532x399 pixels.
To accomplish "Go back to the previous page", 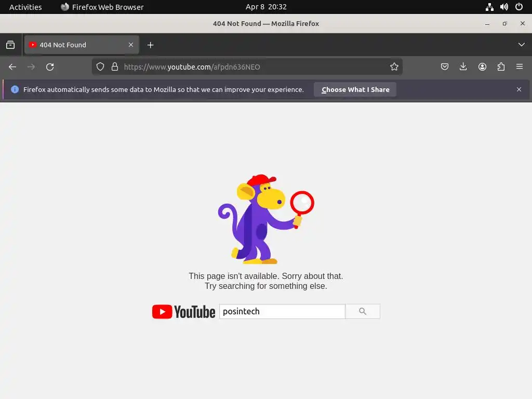I will click(12, 67).
